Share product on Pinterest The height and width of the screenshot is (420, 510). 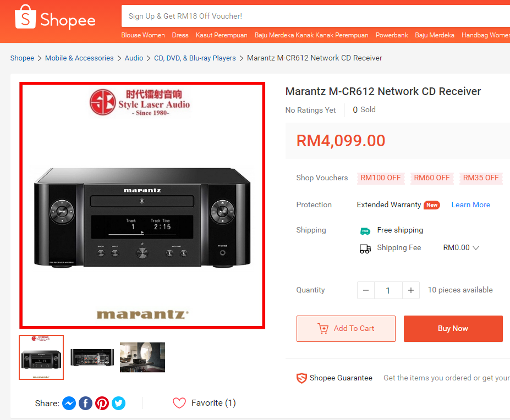click(102, 403)
